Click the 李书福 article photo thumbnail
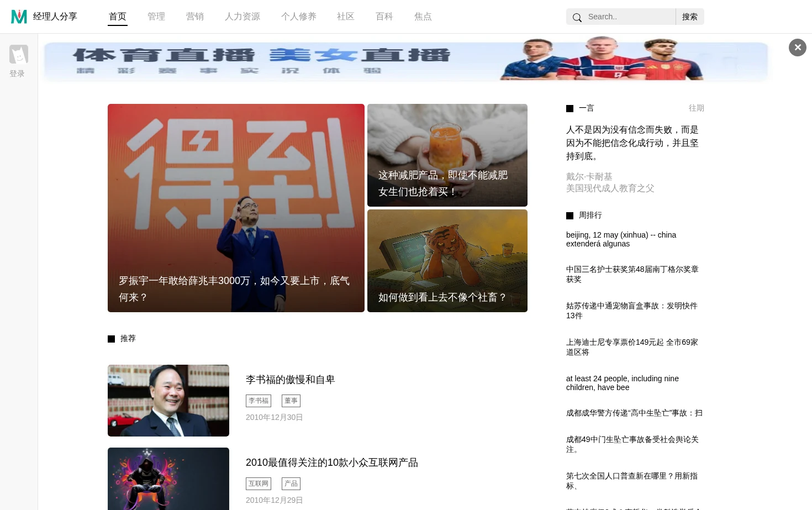Image resolution: width=812 pixels, height=510 pixels. tap(168, 401)
